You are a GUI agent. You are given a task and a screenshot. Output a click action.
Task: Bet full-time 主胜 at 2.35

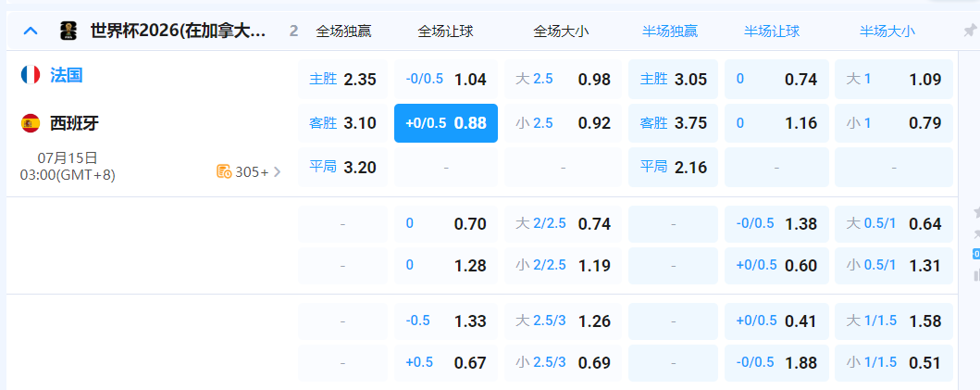[x=342, y=80]
